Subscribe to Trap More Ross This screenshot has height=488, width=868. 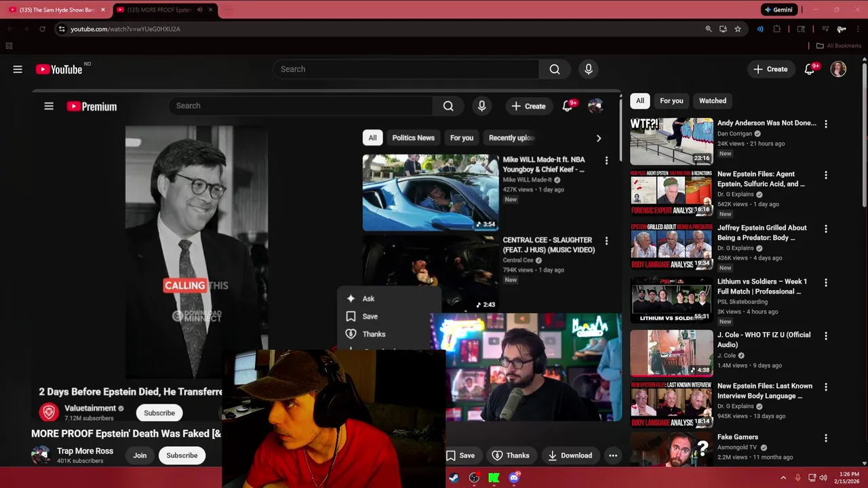pos(182,455)
